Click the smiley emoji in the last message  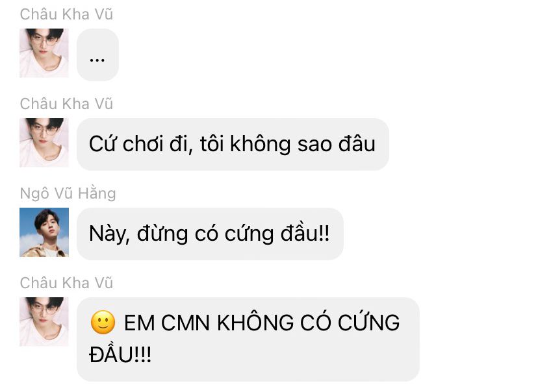point(103,323)
